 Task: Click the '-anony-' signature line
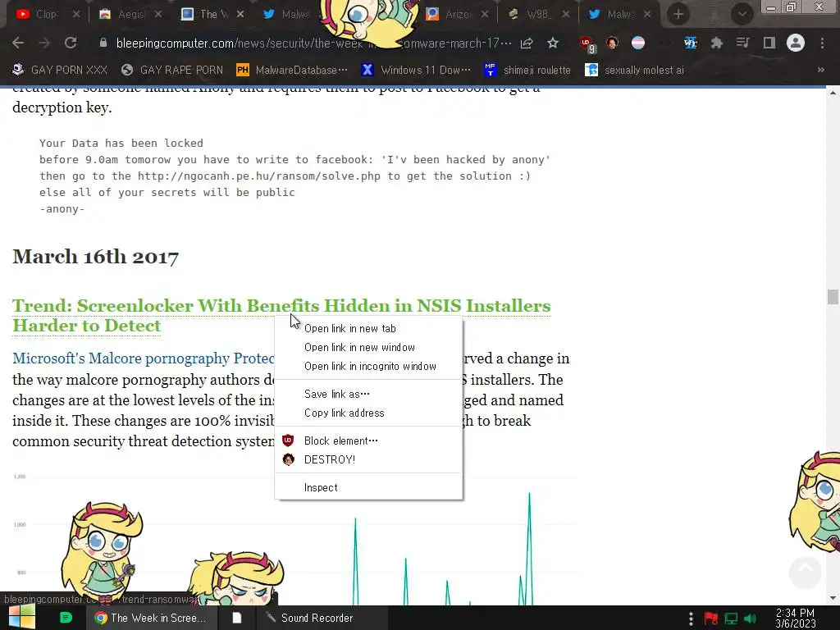[x=62, y=209]
